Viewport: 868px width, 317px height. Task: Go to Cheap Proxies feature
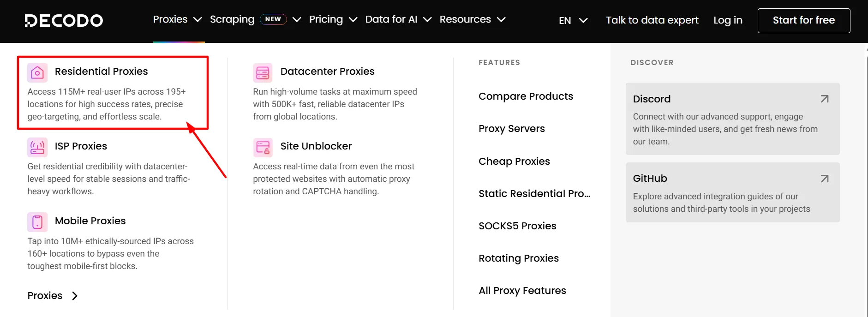tap(514, 161)
